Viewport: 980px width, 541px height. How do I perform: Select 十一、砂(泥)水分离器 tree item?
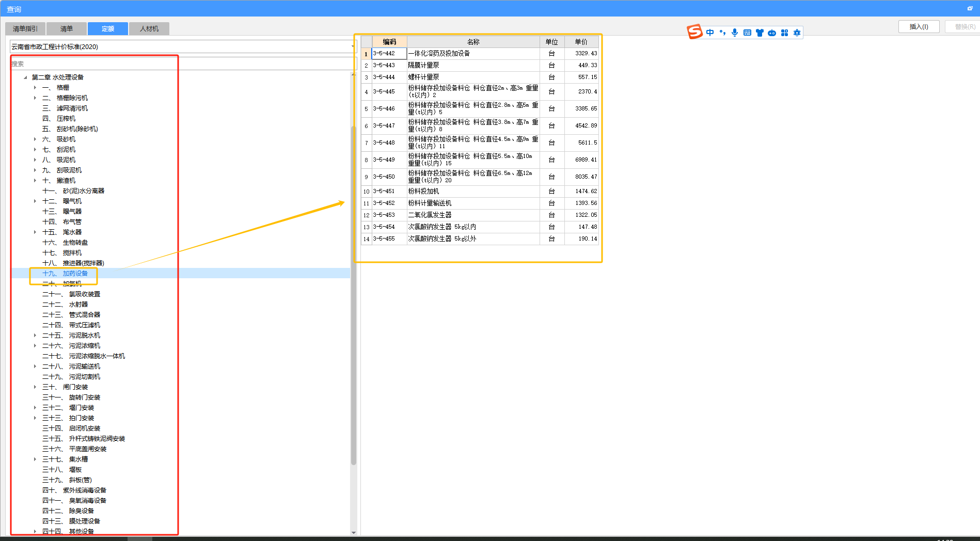(73, 191)
